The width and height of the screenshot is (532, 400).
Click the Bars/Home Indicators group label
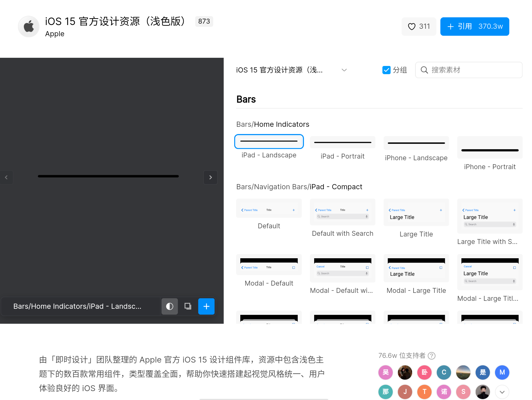(273, 124)
